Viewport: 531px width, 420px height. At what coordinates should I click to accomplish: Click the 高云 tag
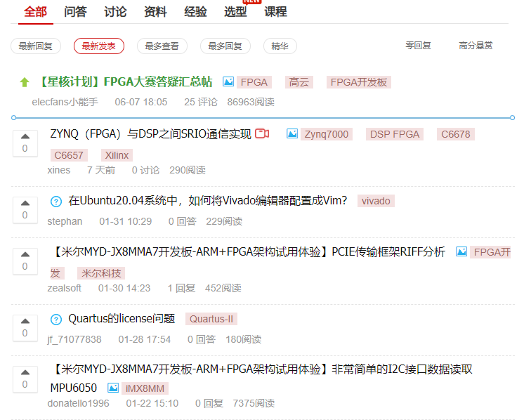(299, 82)
